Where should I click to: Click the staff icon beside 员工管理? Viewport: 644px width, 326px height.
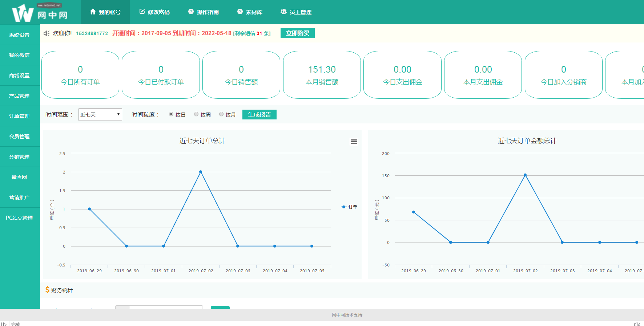pos(283,12)
